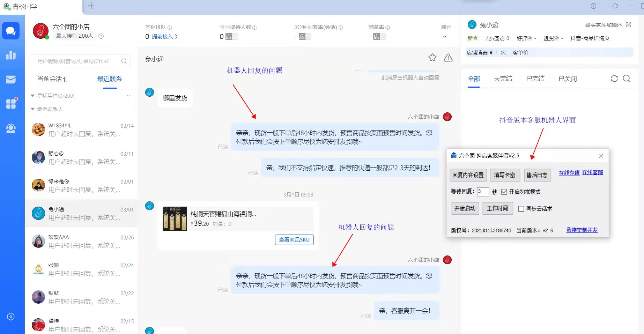Click the pin window icon in title bar

coord(615,6)
